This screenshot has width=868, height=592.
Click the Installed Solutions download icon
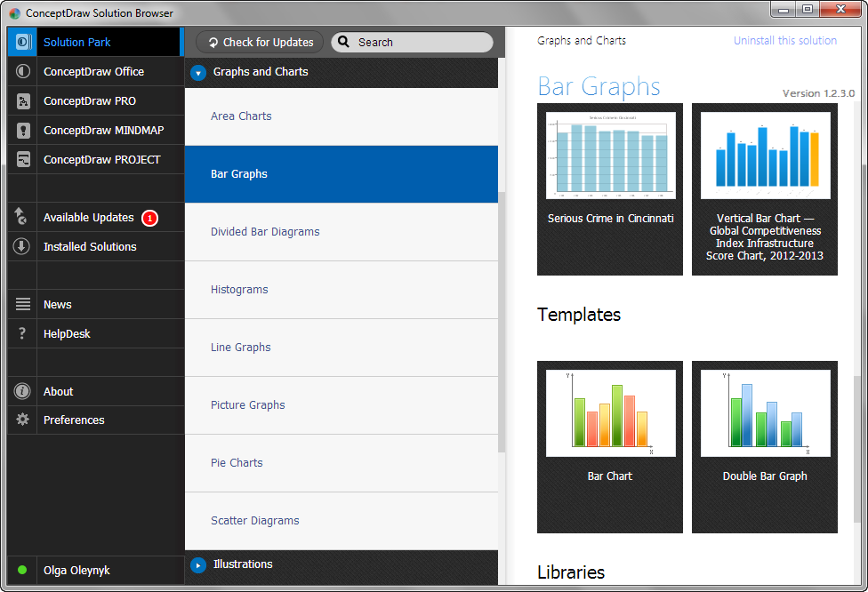[21, 246]
